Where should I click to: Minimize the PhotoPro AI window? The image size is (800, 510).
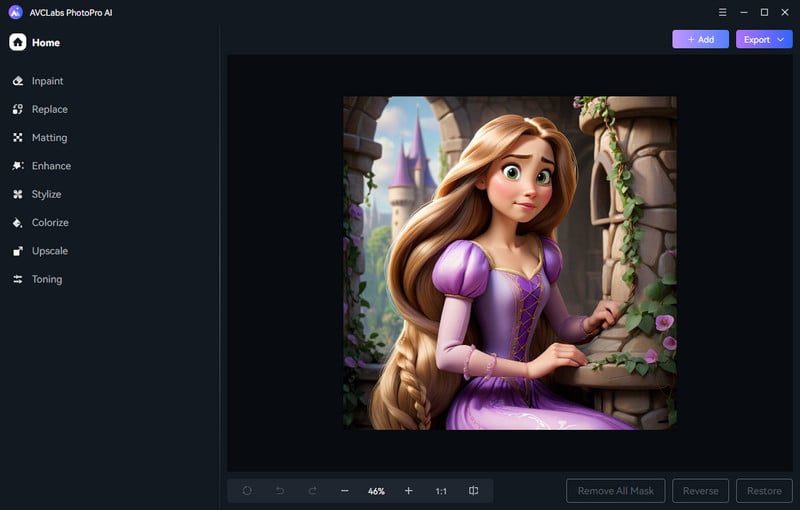click(744, 12)
